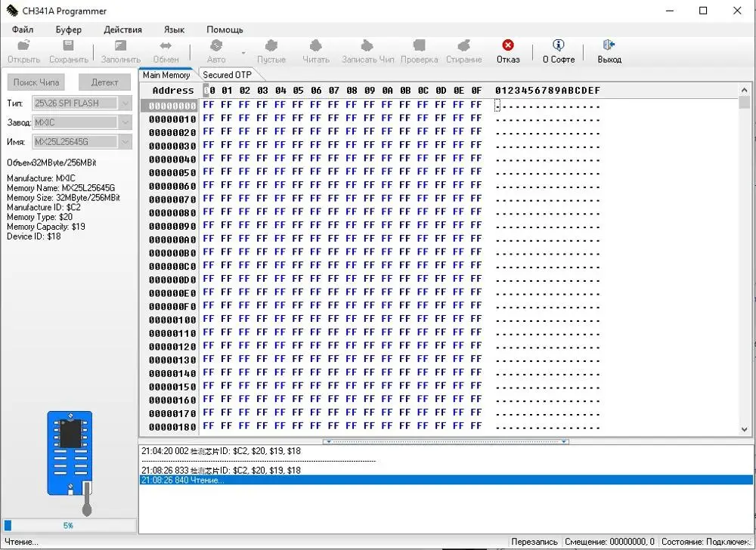
Task: Select address row 00000100
Action: click(x=172, y=320)
